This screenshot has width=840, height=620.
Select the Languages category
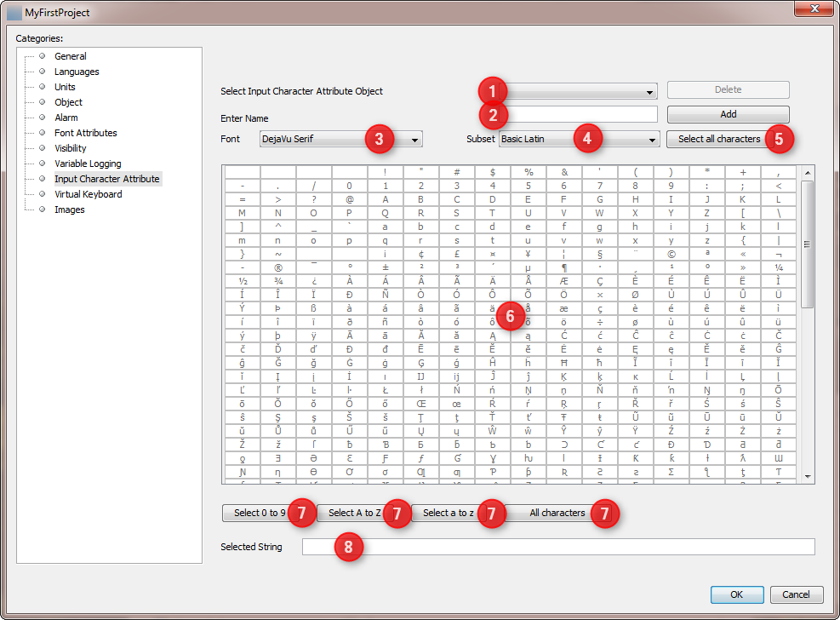click(77, 72)
